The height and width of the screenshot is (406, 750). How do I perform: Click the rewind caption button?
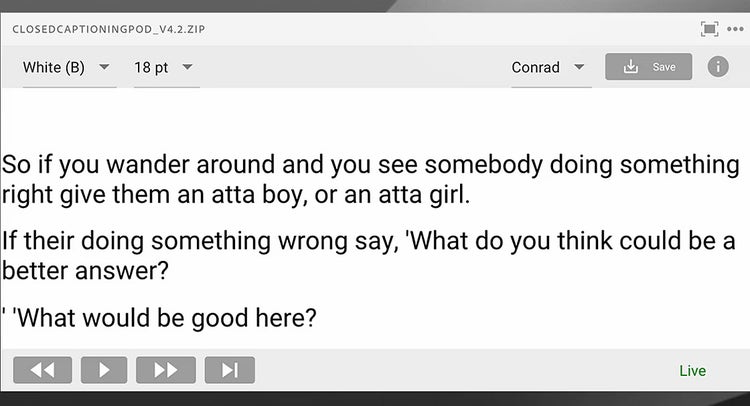tap(42, 370)
